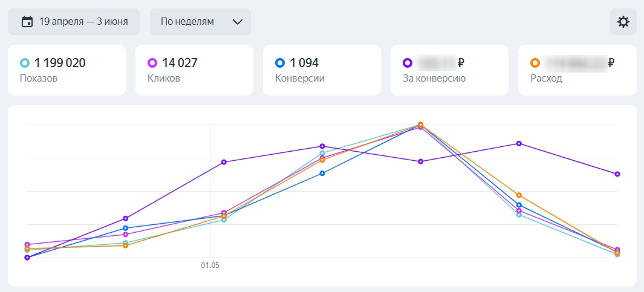This screenshot has width=644, height=292.
Task: Toggle the Конверсии metric card
Action: [x=322, y=70]
